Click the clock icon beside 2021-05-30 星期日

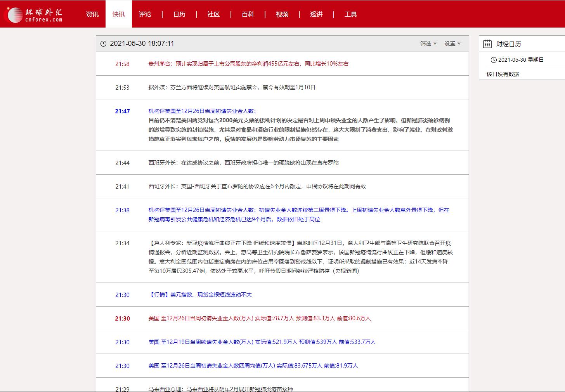[x=493, y=60]
